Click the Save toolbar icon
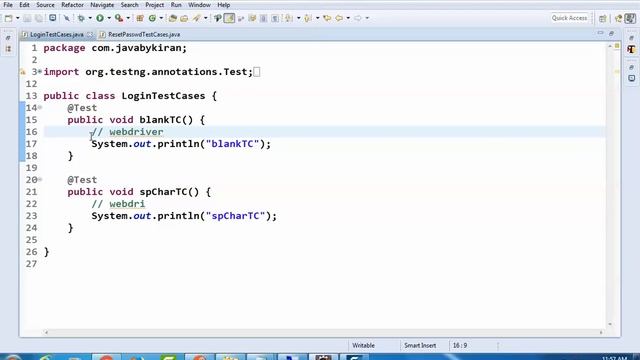The height and width of the screenshot is (360, 640). point(27,18)
